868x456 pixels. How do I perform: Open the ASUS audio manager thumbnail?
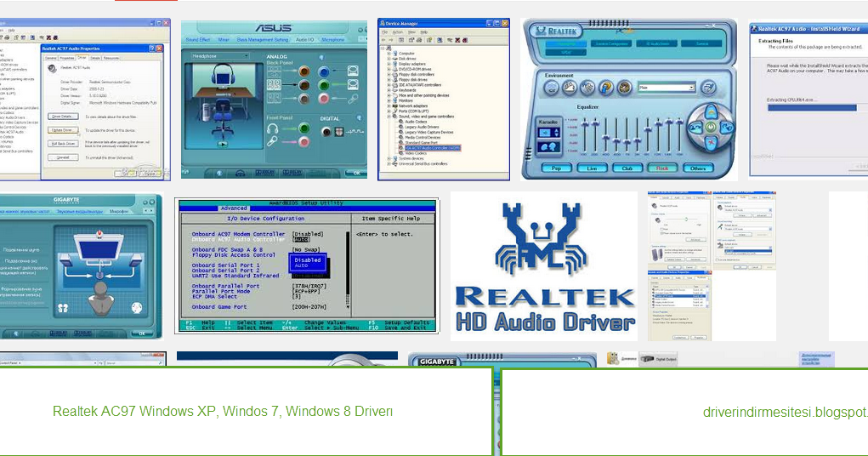click(x=274, y=100)
